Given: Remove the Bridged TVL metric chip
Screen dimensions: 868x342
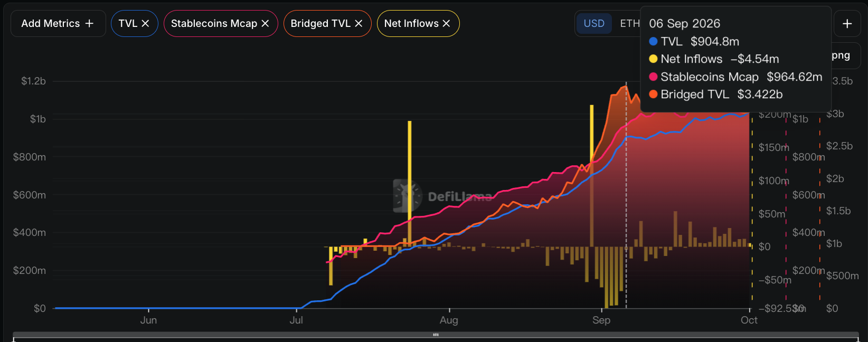Looking at the screenshot, I should (358, 24).
